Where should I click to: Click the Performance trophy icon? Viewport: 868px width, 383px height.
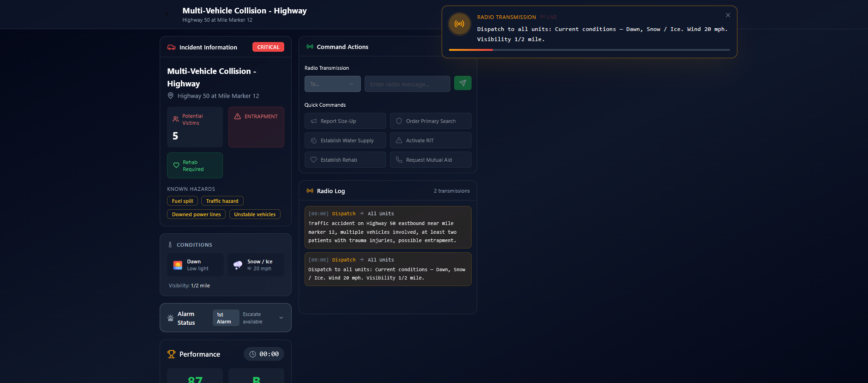pos(171,354)
